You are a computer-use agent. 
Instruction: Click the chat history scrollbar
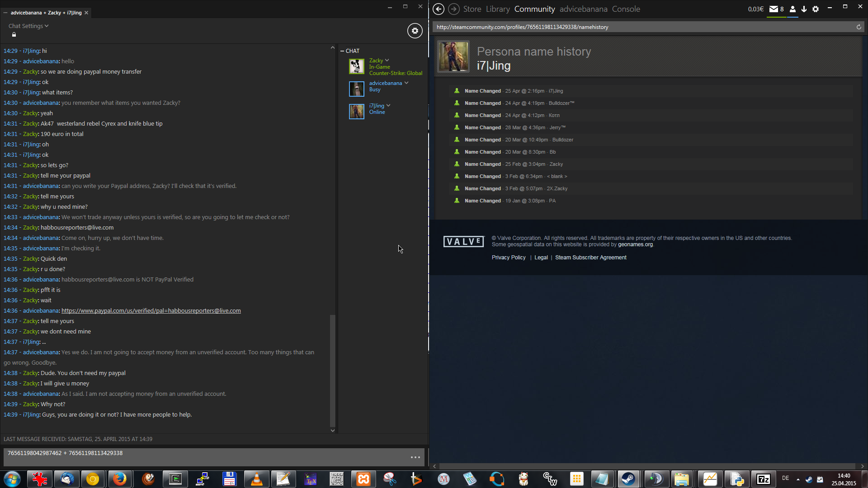tap(333, 371)
